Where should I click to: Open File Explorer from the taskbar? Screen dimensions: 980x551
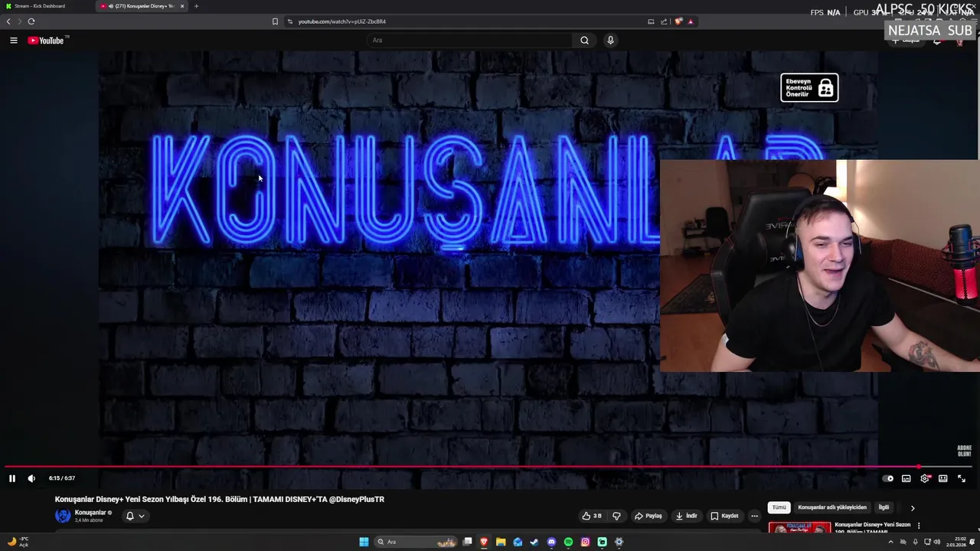tap(501, 542)
